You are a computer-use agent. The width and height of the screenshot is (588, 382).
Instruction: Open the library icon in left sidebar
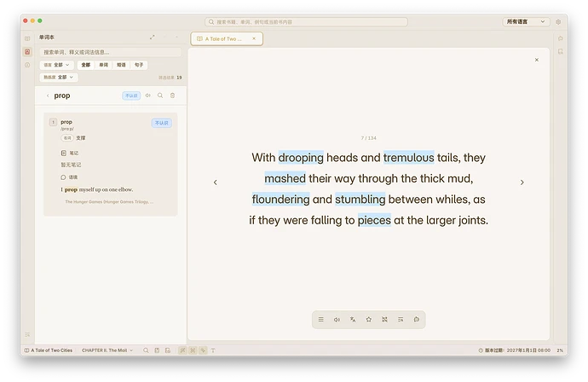(27, 38)
